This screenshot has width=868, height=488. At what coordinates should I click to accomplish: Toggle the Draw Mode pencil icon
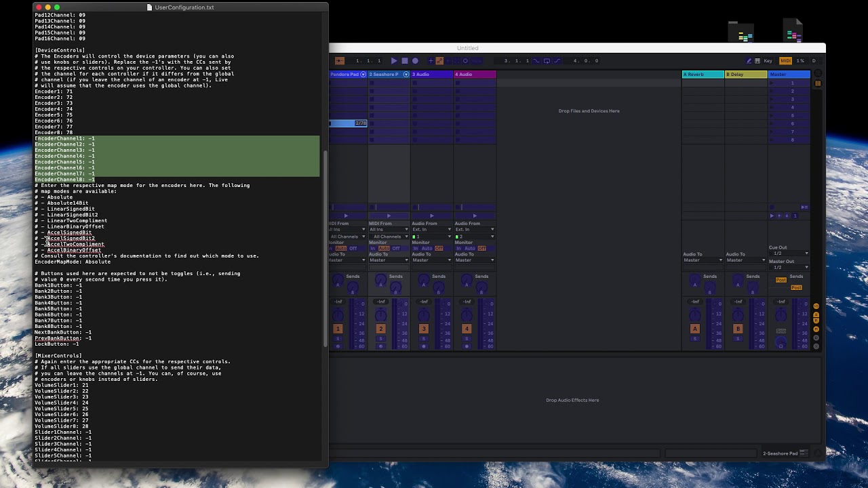pos(749,61)
